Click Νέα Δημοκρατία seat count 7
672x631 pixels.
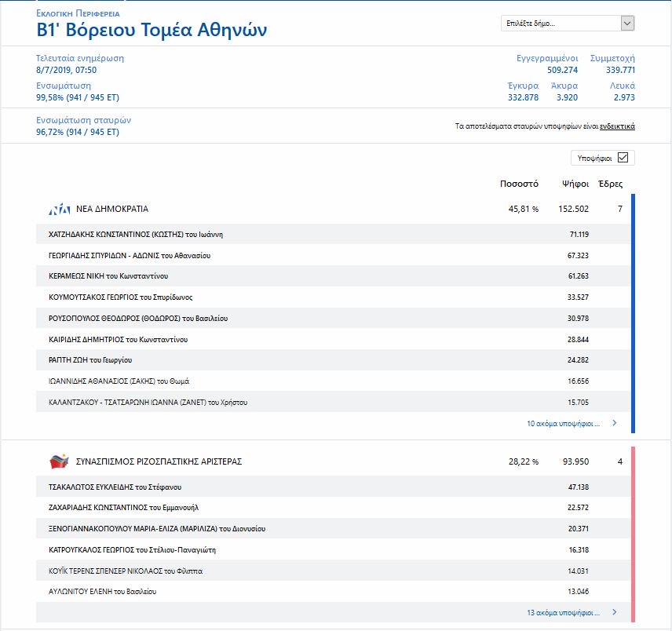point(619,209)
